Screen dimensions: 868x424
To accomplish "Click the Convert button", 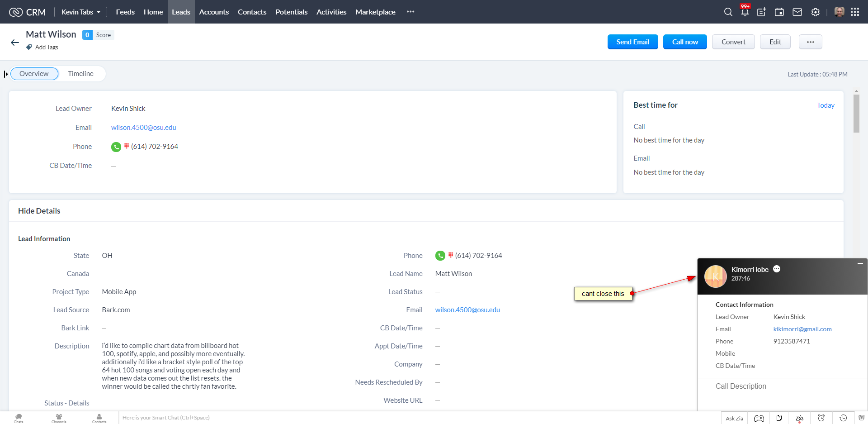I will click(x=733, y=42).
